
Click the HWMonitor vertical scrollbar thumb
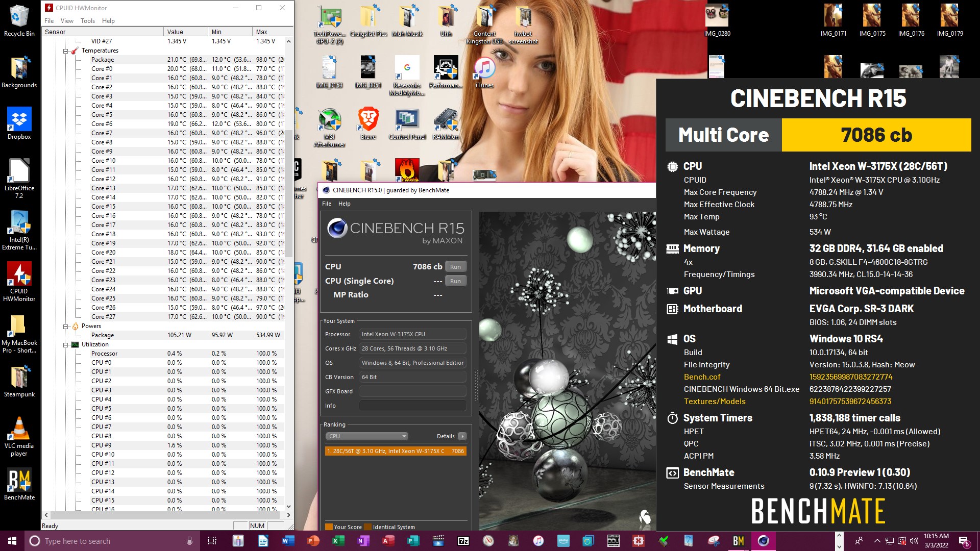coord(288,193)
